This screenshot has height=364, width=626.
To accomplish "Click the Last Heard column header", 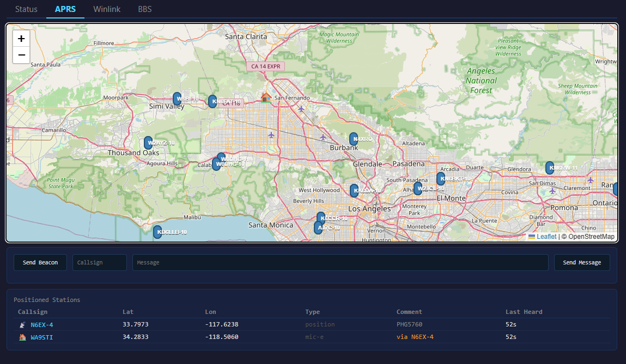I will point(524,312).
